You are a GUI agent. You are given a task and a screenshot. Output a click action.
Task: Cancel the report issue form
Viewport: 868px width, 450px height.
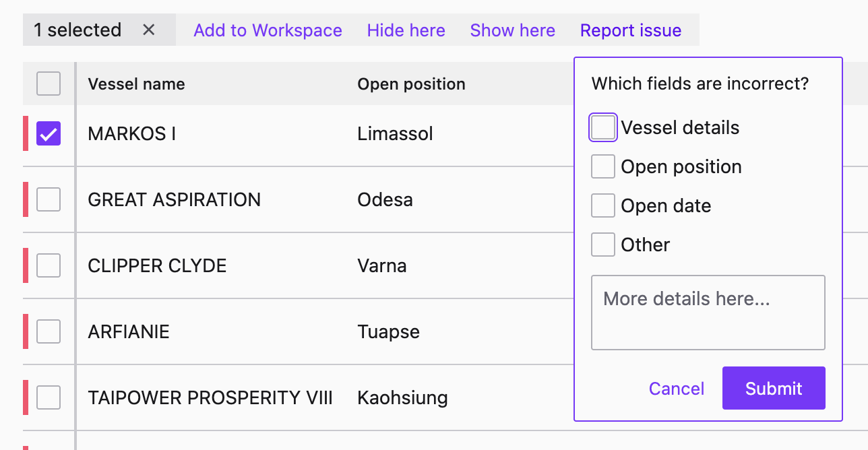(x=676, y=389)
